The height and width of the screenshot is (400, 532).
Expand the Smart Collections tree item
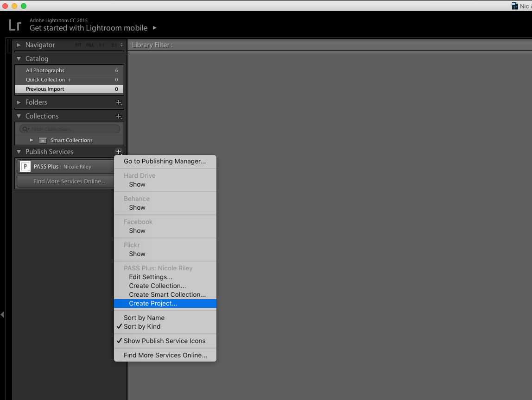[32, 140]
